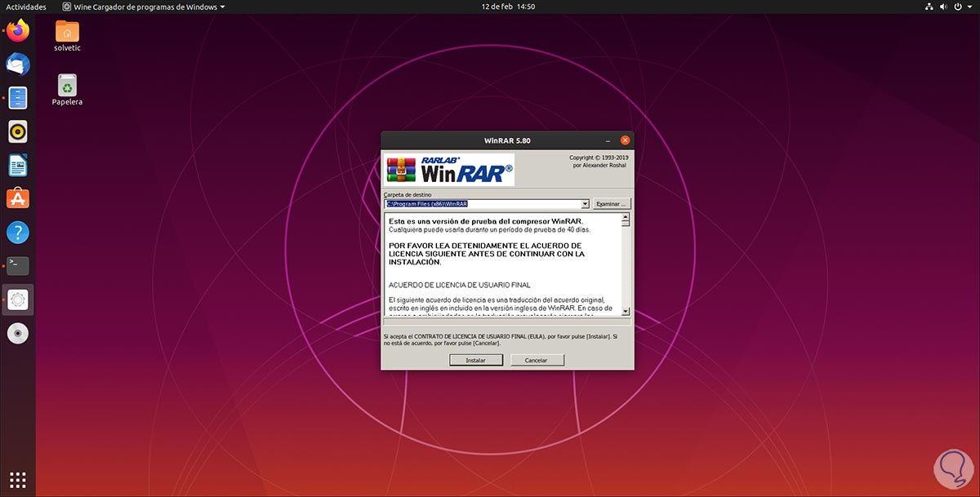Click the ACUERDO DE LICENCIA DE USUARIO FINAL heading
Screen dimensions: 980x497
[x=460, y=285]
